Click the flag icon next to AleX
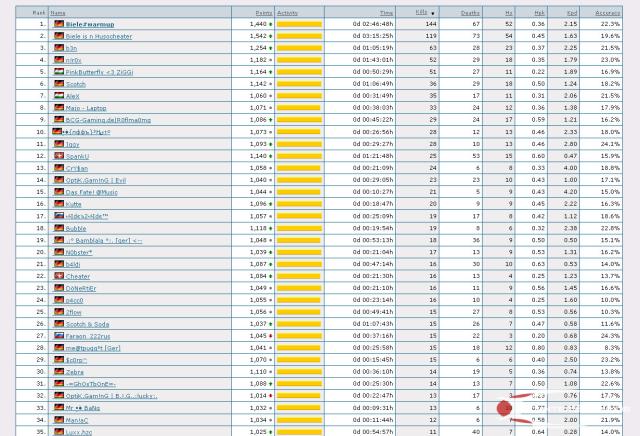 click(58, 96)
